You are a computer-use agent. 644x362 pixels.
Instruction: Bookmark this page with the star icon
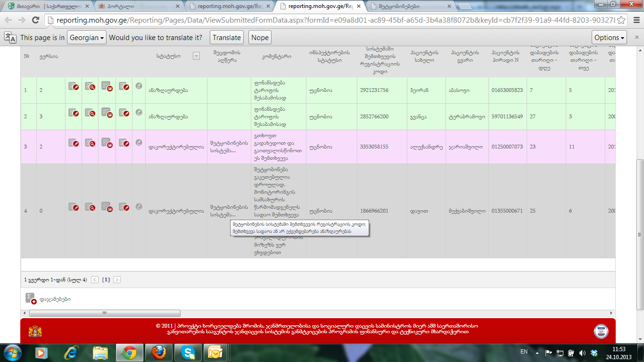click(621, 20)
